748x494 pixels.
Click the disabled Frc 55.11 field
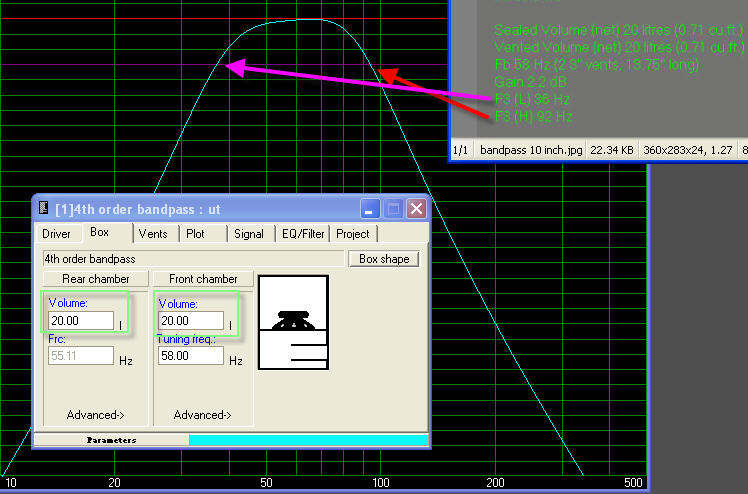click(81, 356)
